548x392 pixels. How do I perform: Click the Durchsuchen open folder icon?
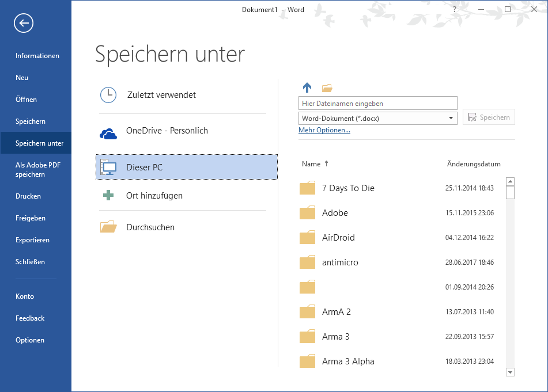click(x=108, y=227)
